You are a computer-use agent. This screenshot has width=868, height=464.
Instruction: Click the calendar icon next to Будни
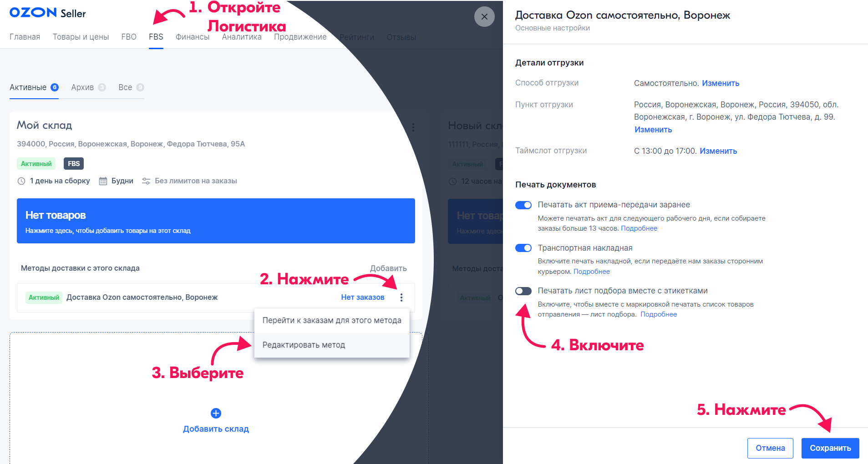(x=103, y=181)
